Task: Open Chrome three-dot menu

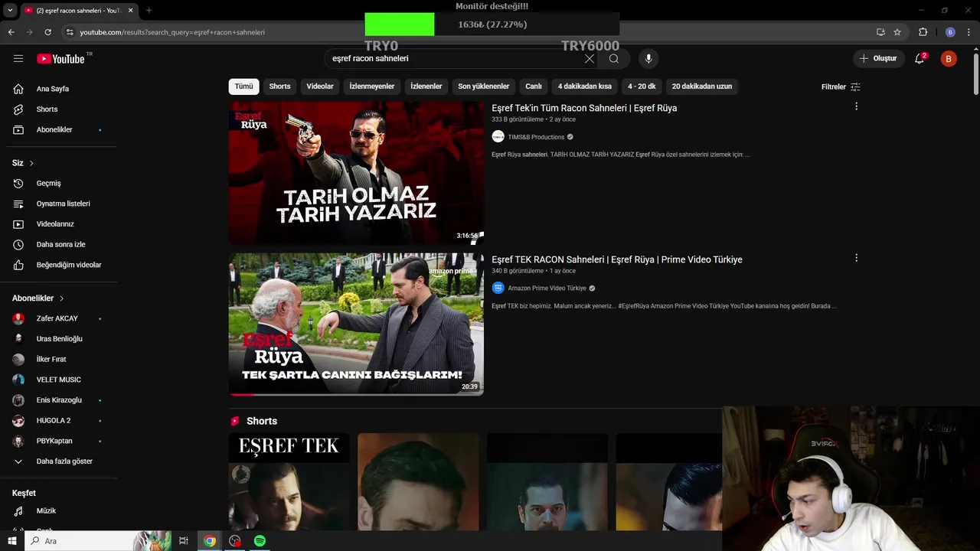Action: tap(969, 32)
